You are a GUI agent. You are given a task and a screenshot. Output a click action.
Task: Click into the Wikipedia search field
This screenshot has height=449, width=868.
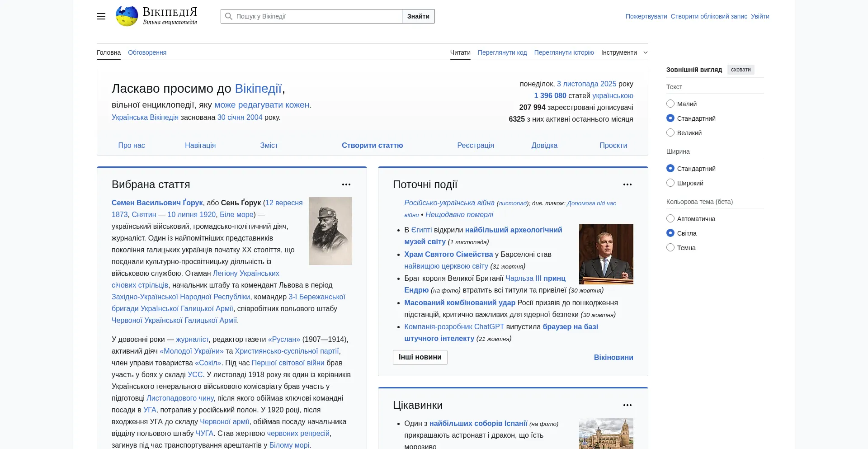tap(316, 16)
